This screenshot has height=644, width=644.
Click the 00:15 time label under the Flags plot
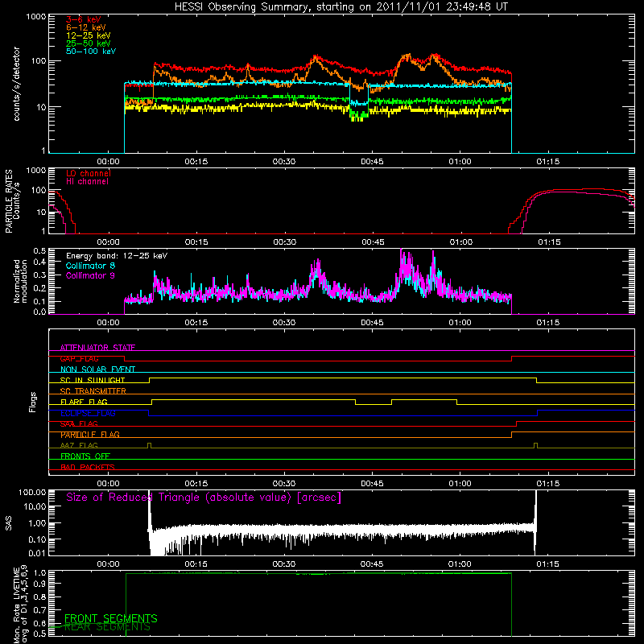click(x=196, y=484)
